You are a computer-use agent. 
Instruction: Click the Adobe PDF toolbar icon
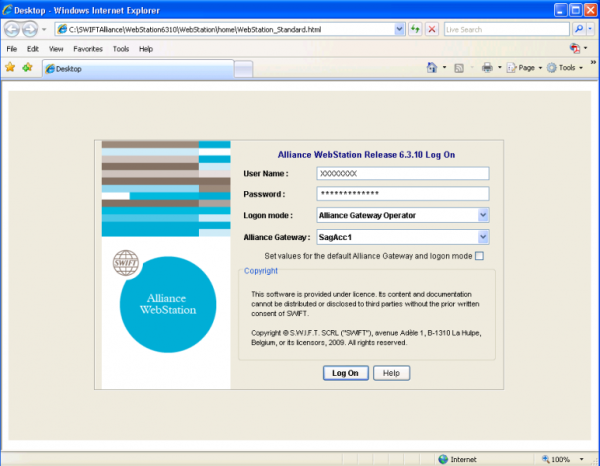click(575, 48)
